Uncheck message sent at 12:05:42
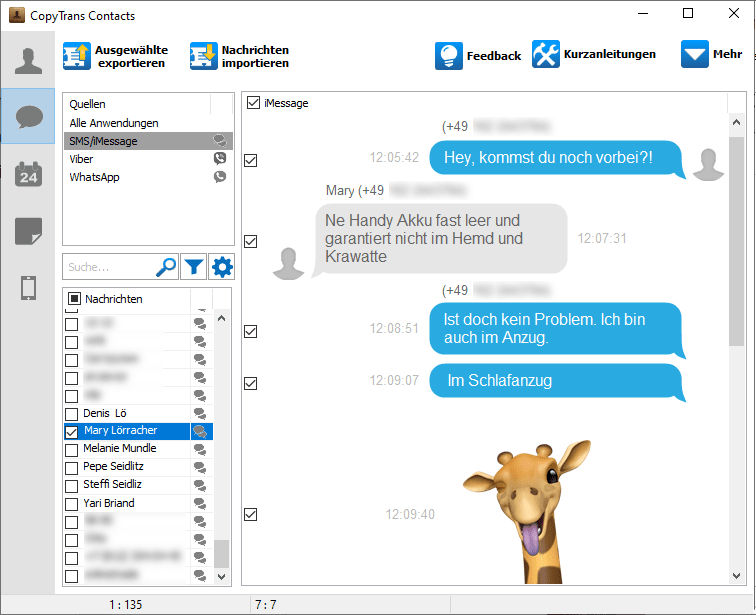 pyautogui.click(x=251, y=160)
